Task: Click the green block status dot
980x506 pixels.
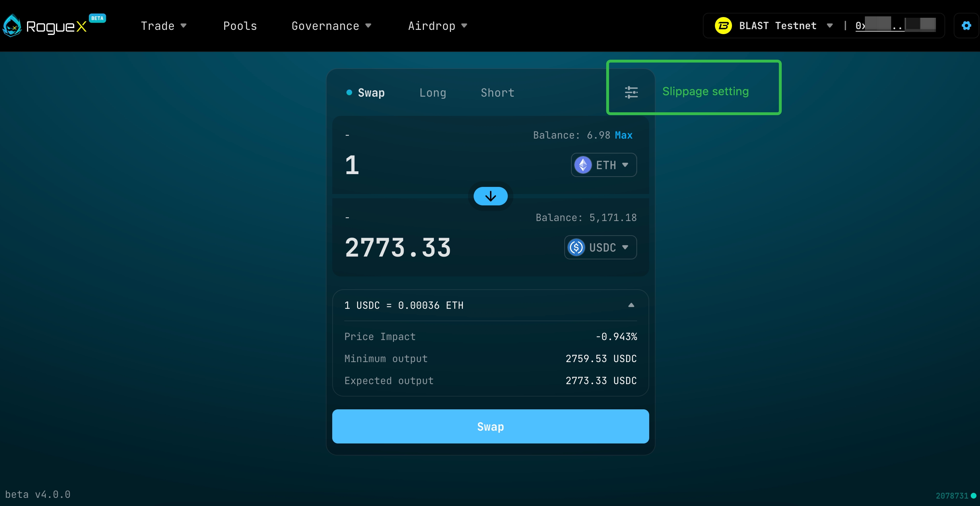Action: (x=974, y=495)
